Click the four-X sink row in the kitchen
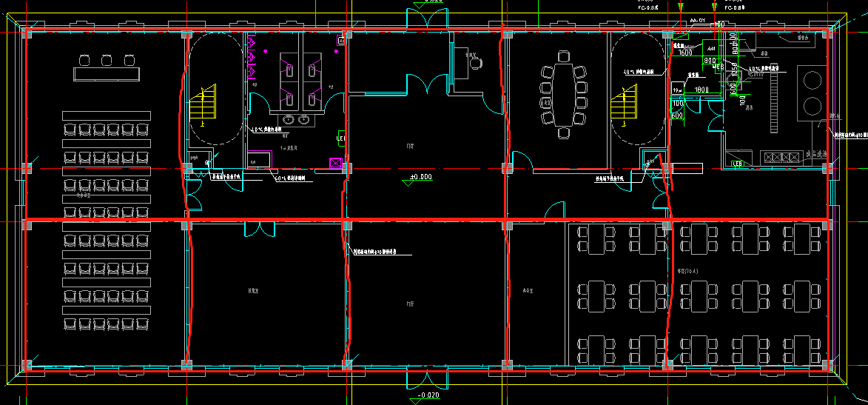The width and height of the screenshot is (868, 405). pyautogui.click(x=783, y=158)
